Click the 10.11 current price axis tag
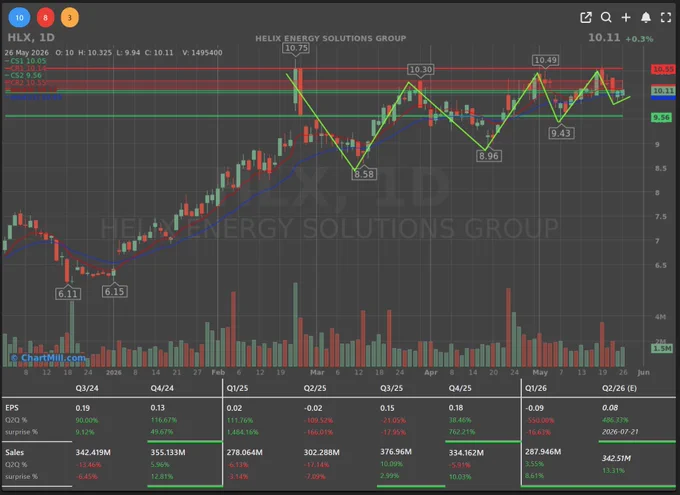Screen dimensions: 680x495 [x=664, y=91]
